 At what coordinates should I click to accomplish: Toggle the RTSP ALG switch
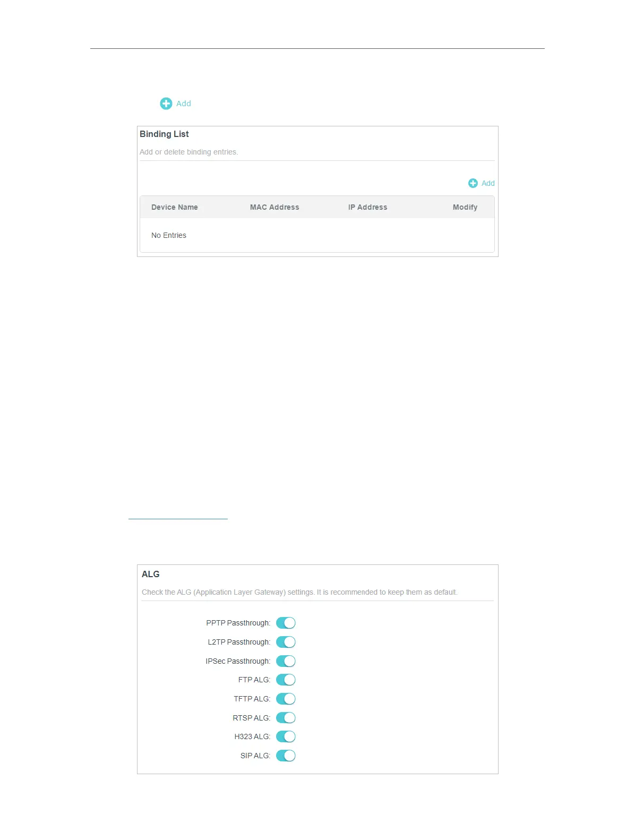coord(286,718)
